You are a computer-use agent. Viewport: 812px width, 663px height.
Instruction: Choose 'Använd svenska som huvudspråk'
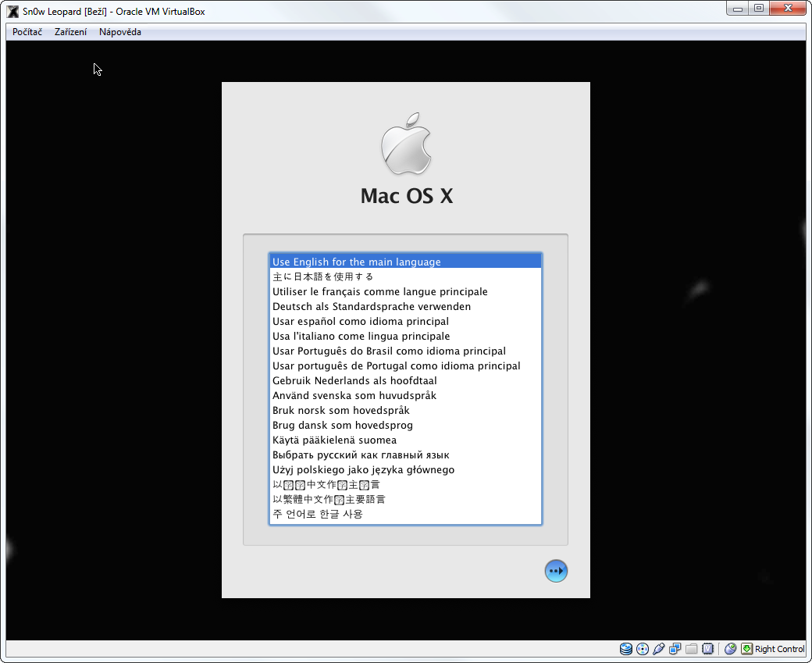click(405, 395)
